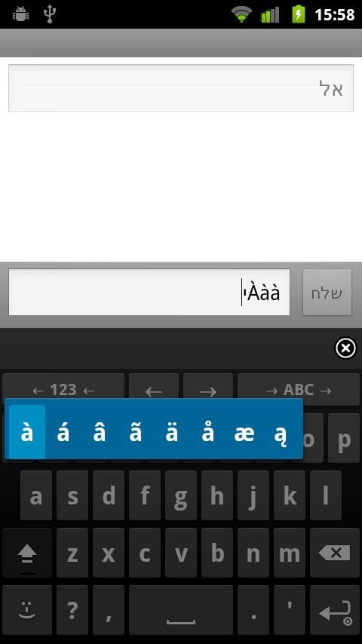This screenshot has width=362, height=644.
Task: Switch to the 123 numbers keyboard
Action: click(x=63, y=390)
